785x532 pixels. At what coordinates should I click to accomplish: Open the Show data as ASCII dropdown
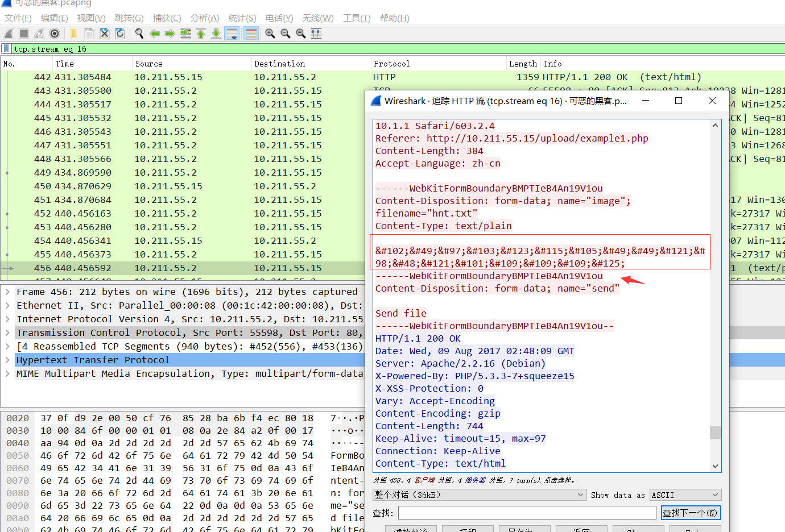685,495
